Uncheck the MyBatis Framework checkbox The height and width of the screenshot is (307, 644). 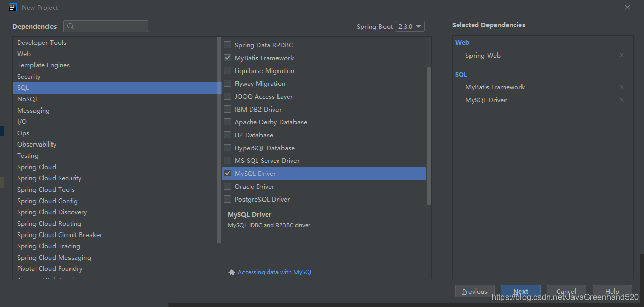[x=228, y=58]
